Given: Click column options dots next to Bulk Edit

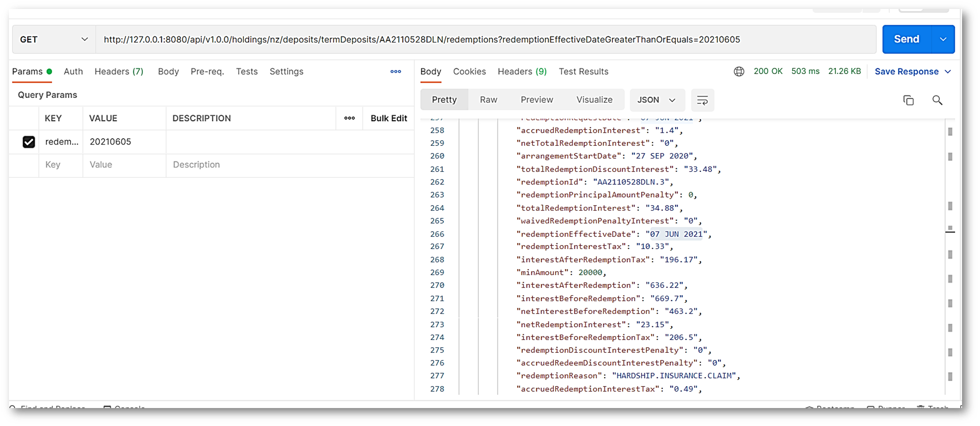Looking at the screenshot, I should (349, 118).
